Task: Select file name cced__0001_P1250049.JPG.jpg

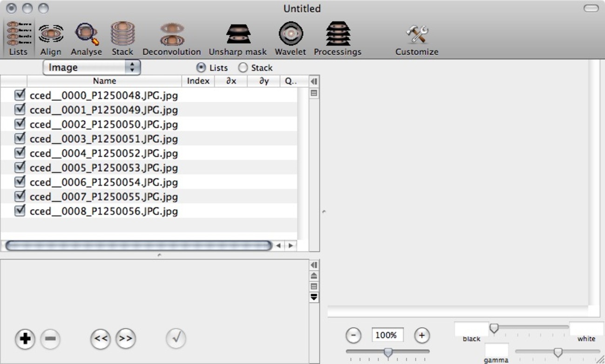Action: coord(104,110)
